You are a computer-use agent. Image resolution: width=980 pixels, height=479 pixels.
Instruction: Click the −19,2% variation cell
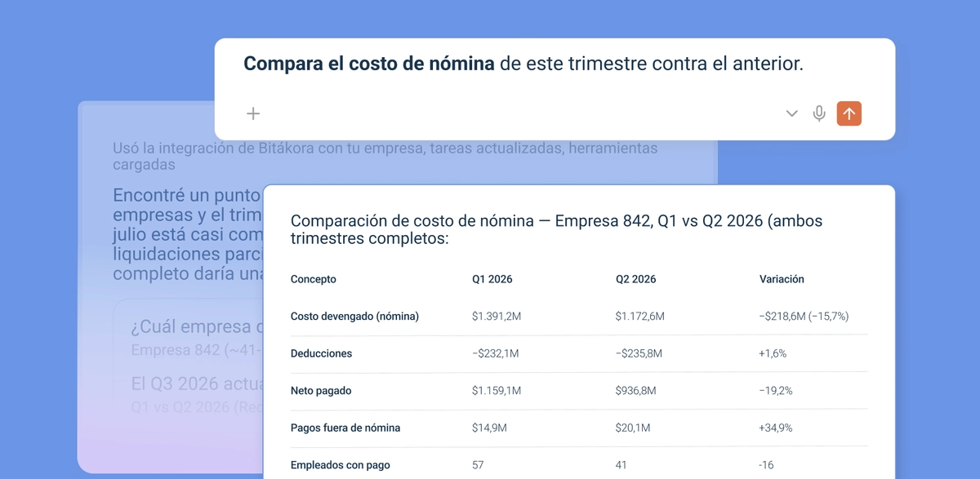pos(776,391)
